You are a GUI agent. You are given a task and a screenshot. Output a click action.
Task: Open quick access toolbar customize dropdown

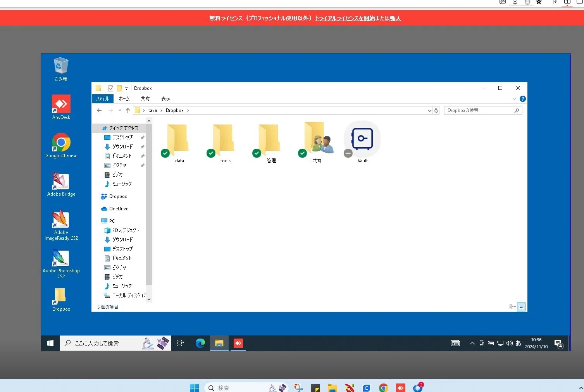pos(126,88)
